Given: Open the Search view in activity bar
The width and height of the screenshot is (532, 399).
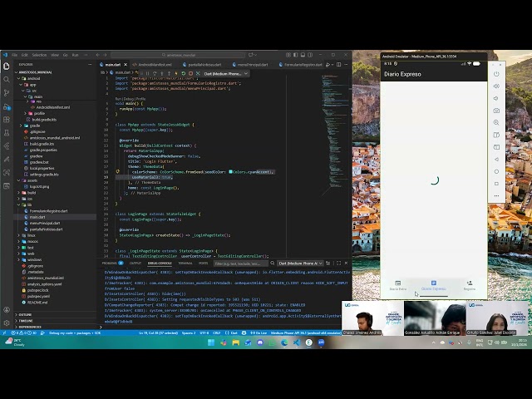Looking at the screenshot, I should [7, 80].
